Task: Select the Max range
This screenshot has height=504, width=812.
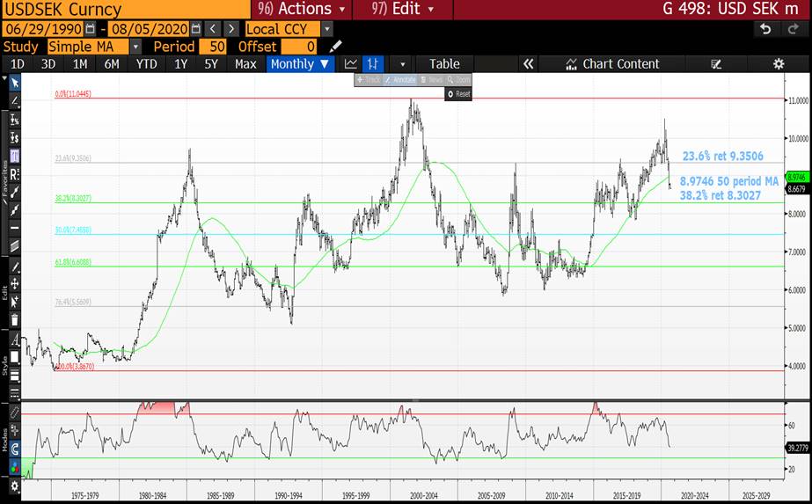Action: 245,63
